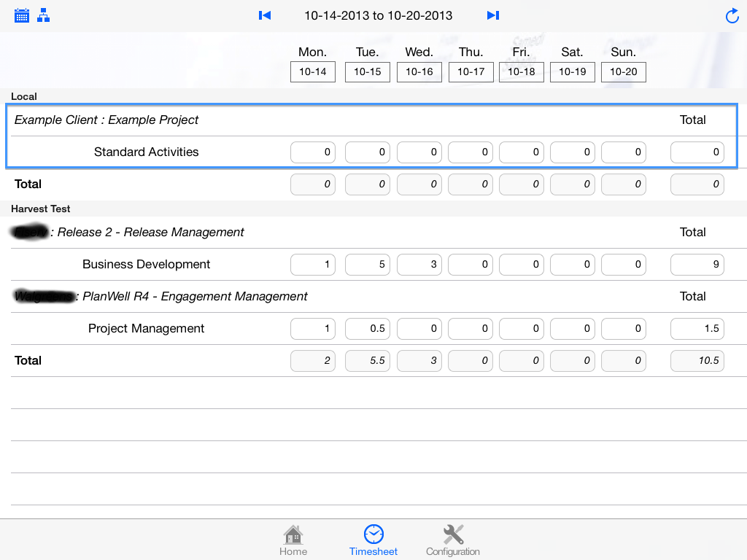Viewport: 747px width, 560px height.
Task: Select the Wed. 10-16 date box
Action: point(419,72)
